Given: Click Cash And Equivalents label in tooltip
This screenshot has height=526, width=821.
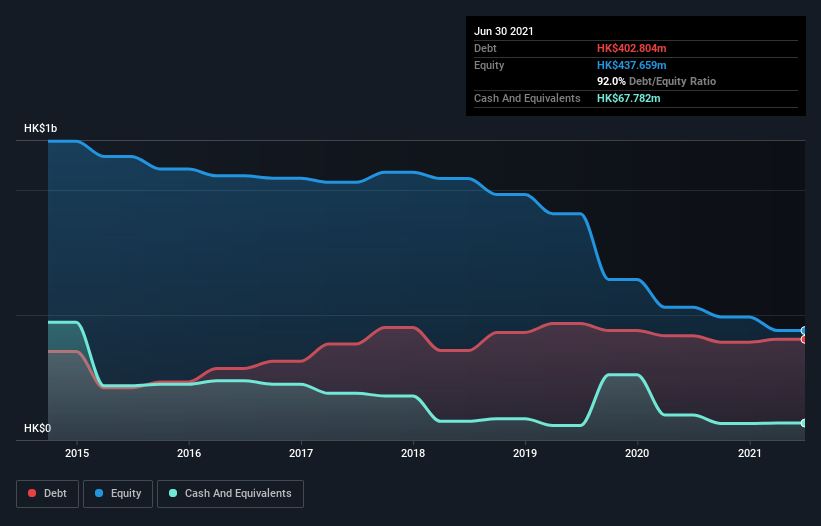Looking at the screenshot, I should pos(527,98).
